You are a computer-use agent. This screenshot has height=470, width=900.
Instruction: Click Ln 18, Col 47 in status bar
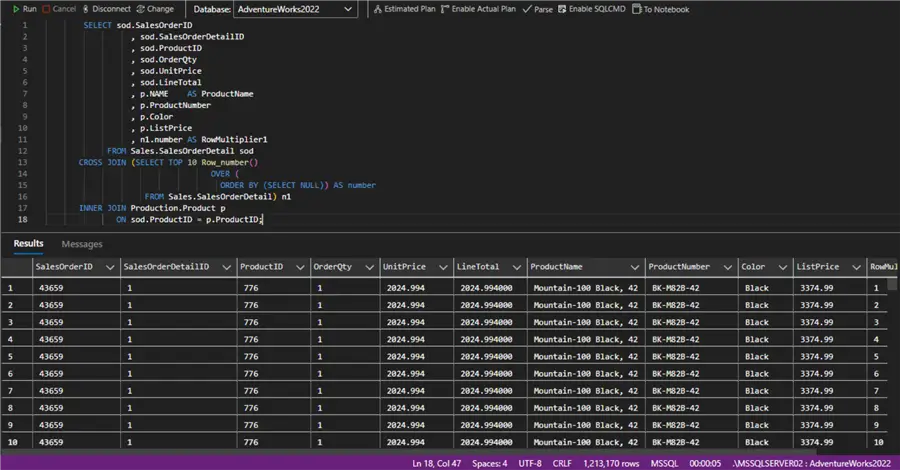point(436,463)
